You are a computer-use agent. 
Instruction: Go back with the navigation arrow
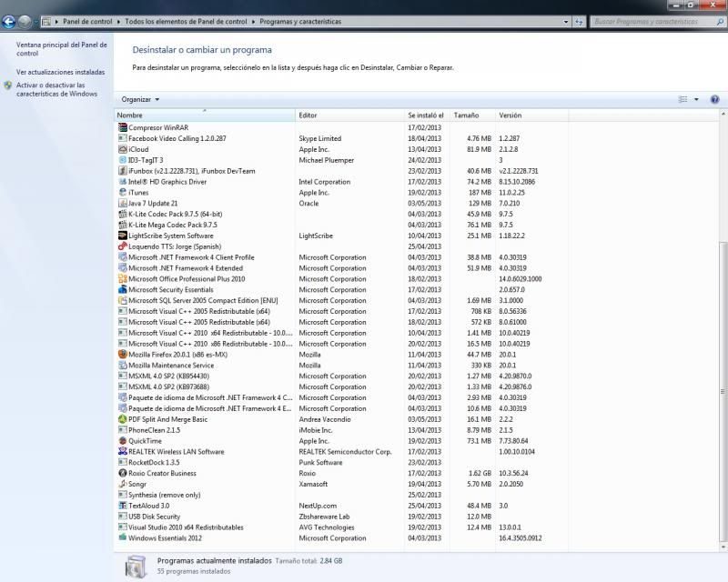pyautogui.click(x=8, y=21)
